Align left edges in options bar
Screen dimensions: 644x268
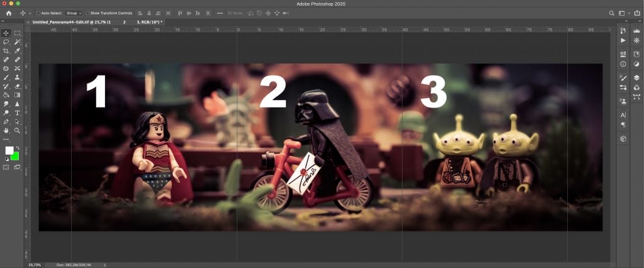[x=140, y=13]
